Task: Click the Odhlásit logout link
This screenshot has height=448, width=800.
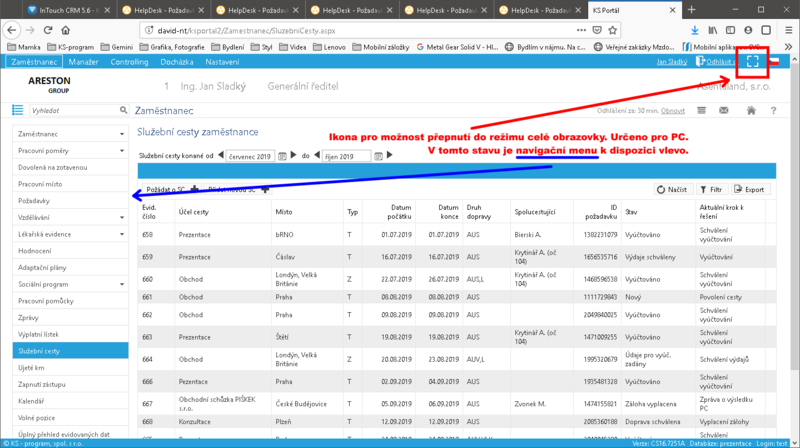Action: (719, 62)
